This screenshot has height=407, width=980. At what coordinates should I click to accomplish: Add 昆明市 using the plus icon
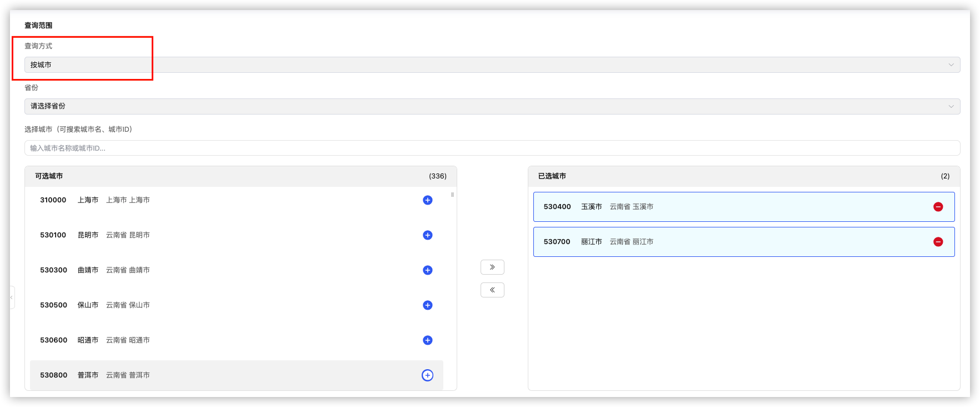pos(427,235)
